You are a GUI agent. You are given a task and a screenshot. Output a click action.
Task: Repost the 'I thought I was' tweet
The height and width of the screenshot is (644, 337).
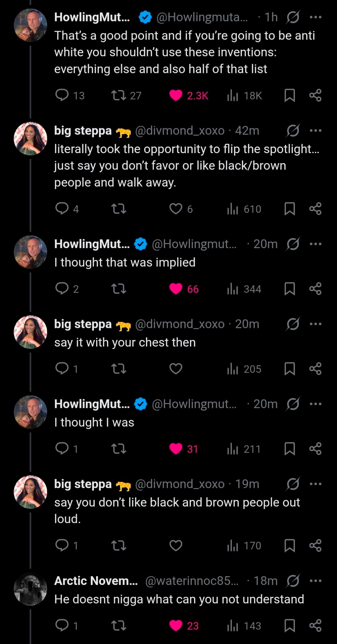pyautogui.click(x=119, y=449)
